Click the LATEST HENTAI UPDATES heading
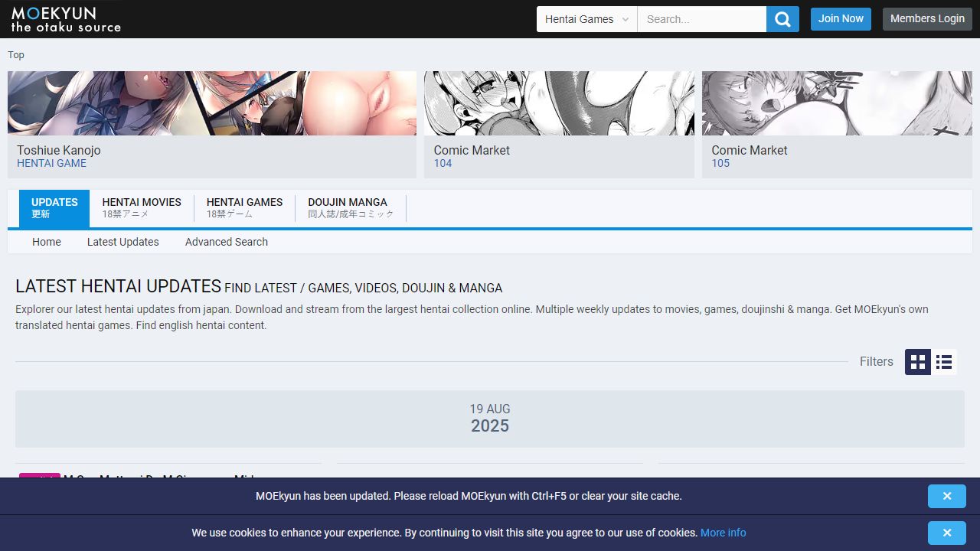Viewport: 980px width, 551px height. coord(119,286)
